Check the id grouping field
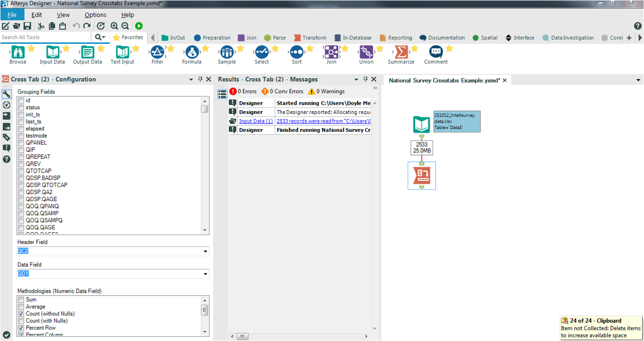 [21, 100]
